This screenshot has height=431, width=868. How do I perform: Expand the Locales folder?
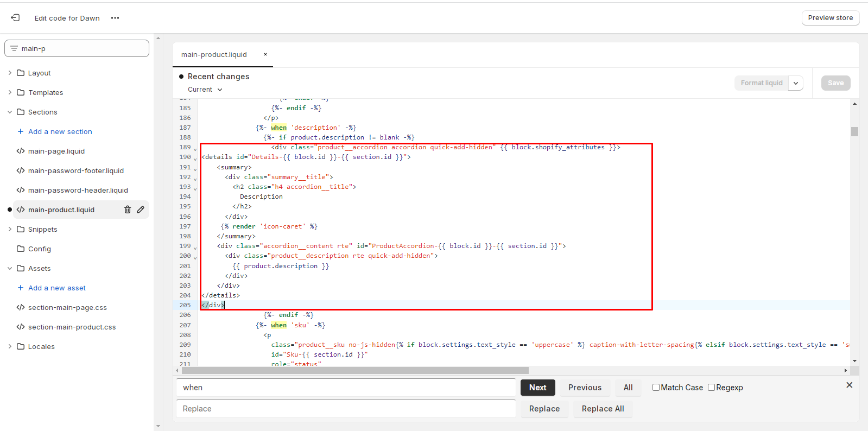click(10, 346)
